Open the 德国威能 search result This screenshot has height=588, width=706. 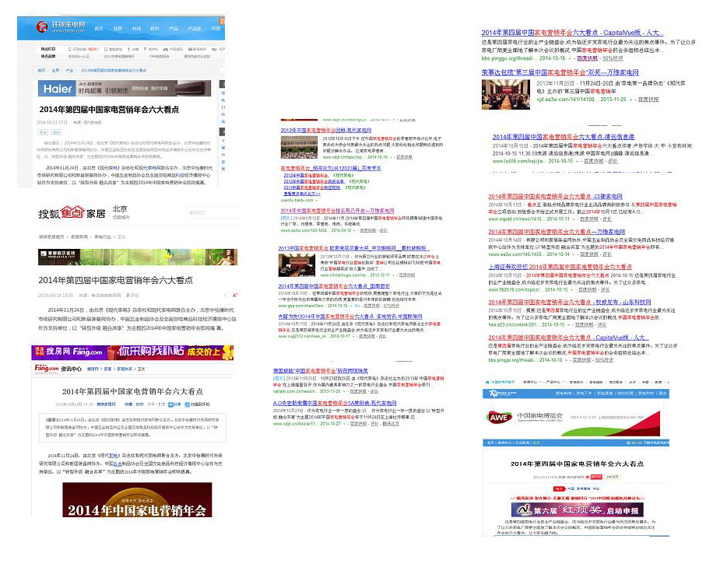pos(321,371)
